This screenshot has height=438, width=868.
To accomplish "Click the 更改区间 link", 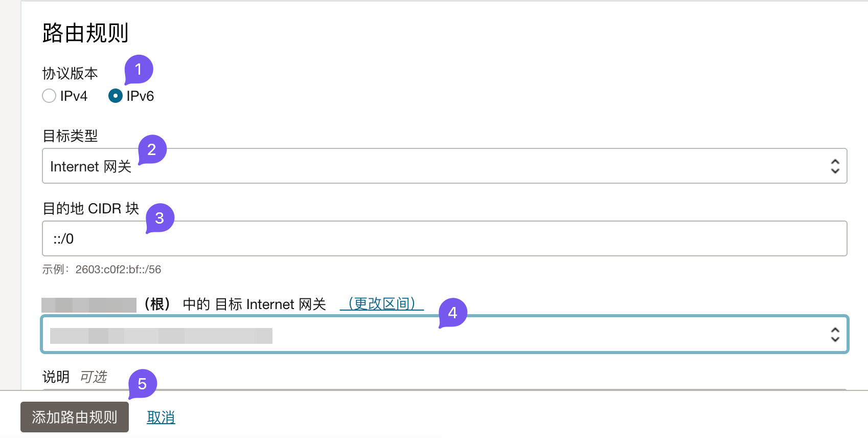I will (381, 304).
